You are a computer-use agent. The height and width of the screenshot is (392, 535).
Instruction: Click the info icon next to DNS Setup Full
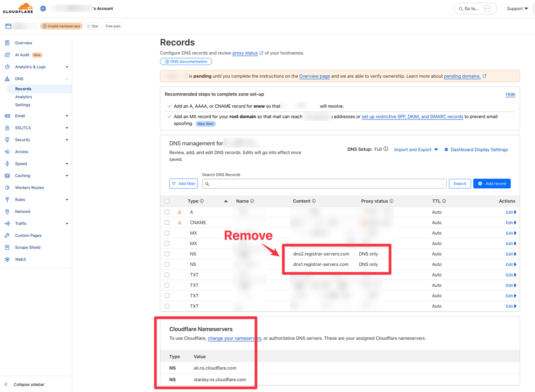(x=386, y=149)
